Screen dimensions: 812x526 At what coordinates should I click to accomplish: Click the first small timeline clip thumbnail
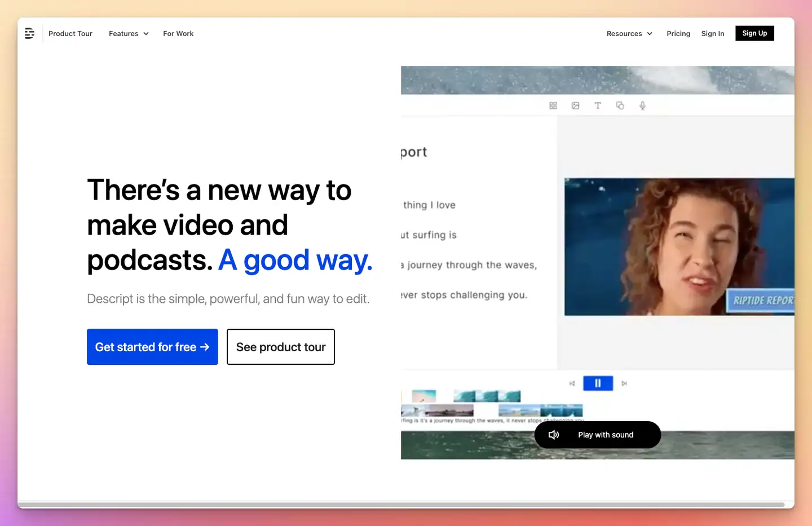coord(424,396)
